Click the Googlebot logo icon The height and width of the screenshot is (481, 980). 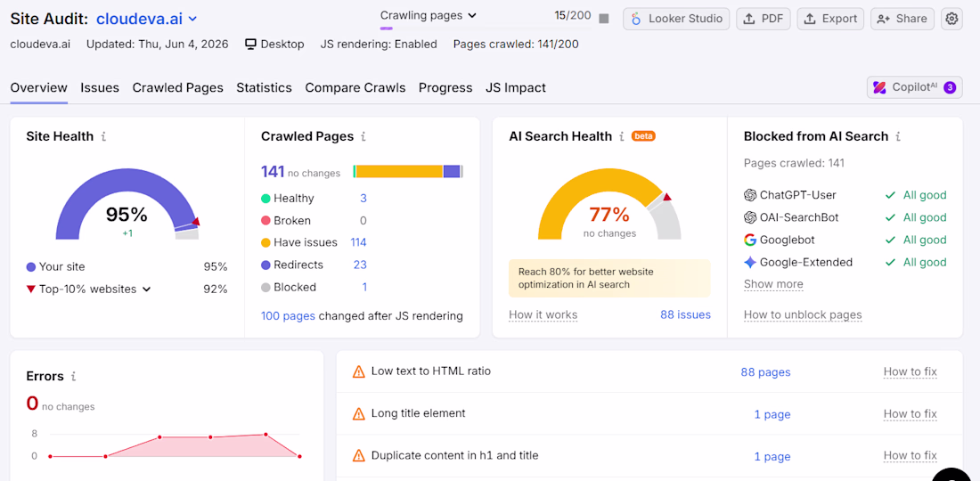coord(750,240)
